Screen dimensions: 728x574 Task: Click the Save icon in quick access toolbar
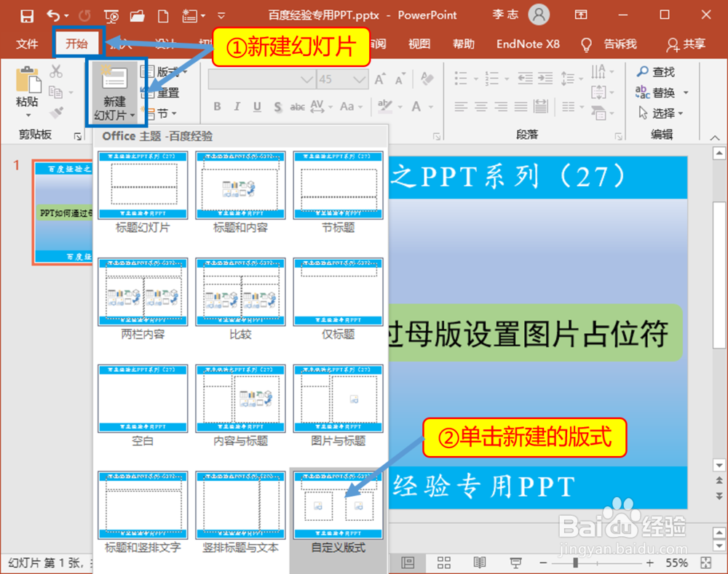[27, 16]
